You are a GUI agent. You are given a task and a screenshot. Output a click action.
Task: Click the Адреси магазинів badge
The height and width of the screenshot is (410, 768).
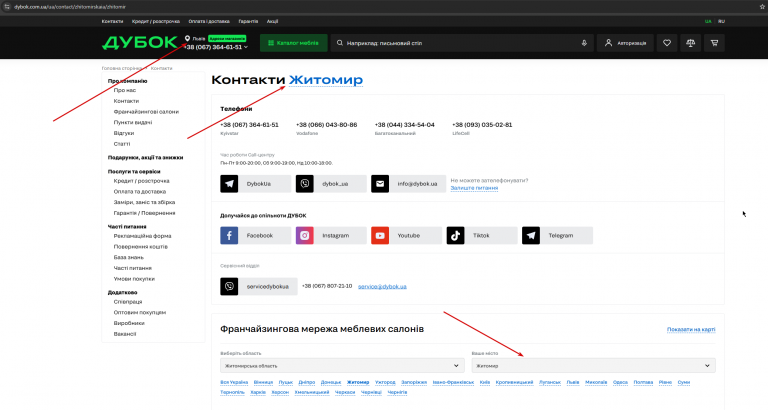(227, 38)
